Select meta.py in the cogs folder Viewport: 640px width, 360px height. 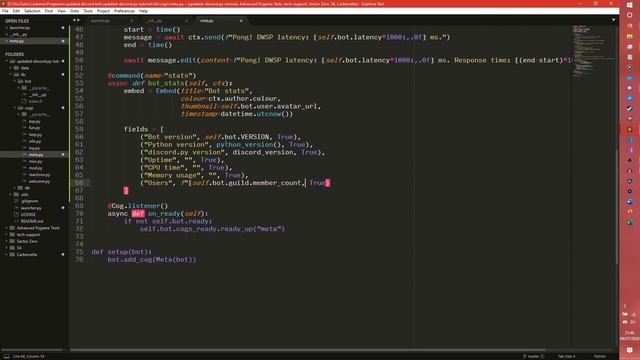[36, 155]
